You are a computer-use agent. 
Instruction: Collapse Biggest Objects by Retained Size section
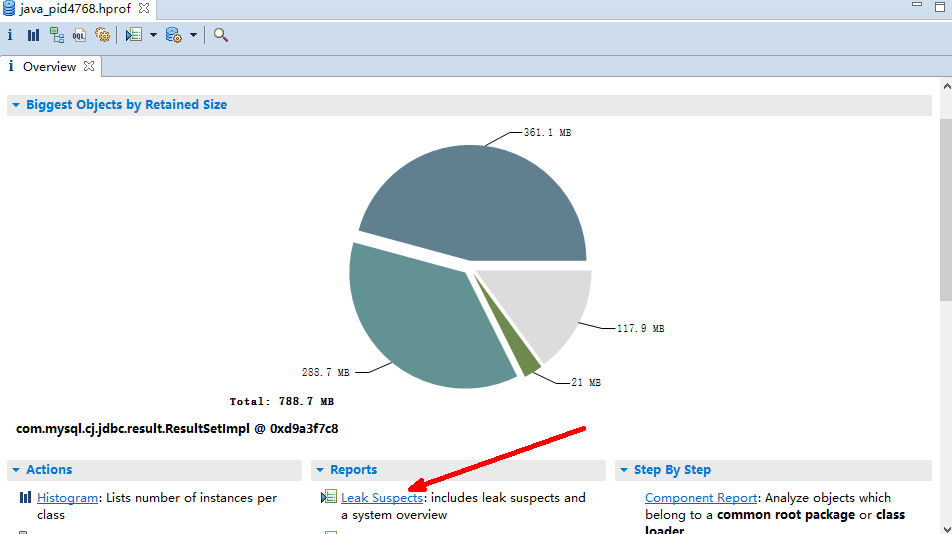point(16,105)
